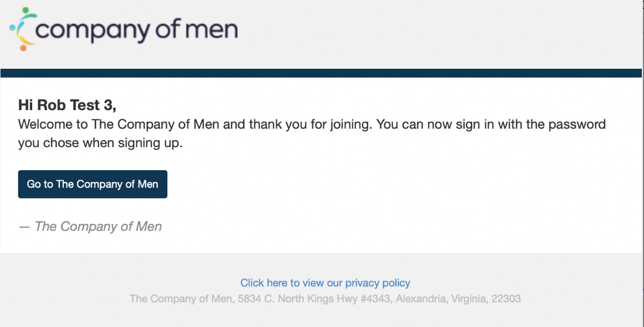This screenshot has width=644, height=327.
Task: Click the italic "— The Company of Men" signature
Action: point(90,227)
